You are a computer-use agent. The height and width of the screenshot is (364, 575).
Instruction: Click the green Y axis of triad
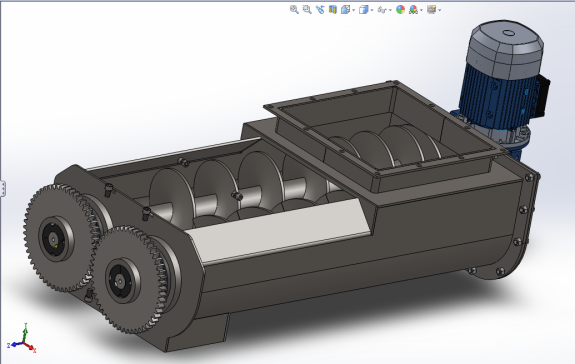coord(25,332)
